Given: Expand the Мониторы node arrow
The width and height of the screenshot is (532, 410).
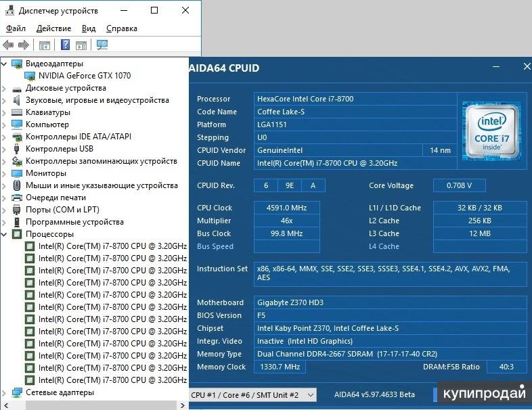Looking at the screenshot, I should tap(5, 174).
